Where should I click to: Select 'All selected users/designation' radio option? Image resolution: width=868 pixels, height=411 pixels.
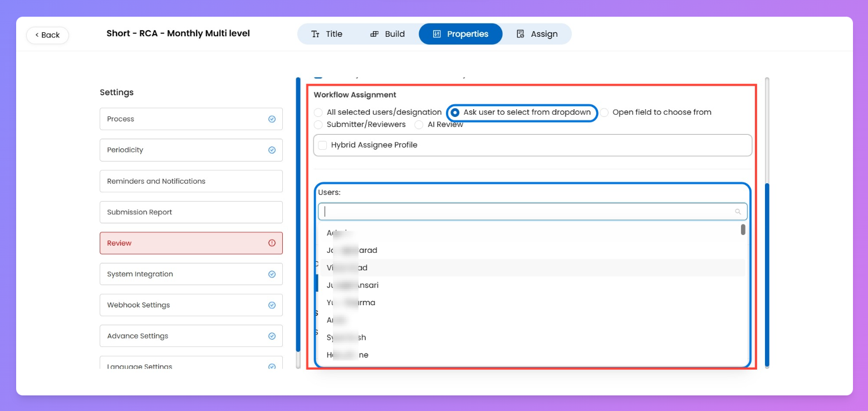point(318,112)
